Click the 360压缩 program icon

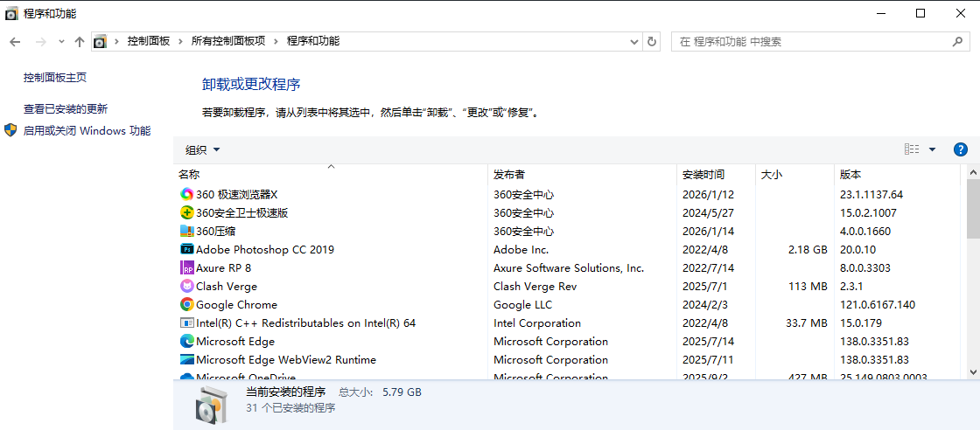point(186,231)
